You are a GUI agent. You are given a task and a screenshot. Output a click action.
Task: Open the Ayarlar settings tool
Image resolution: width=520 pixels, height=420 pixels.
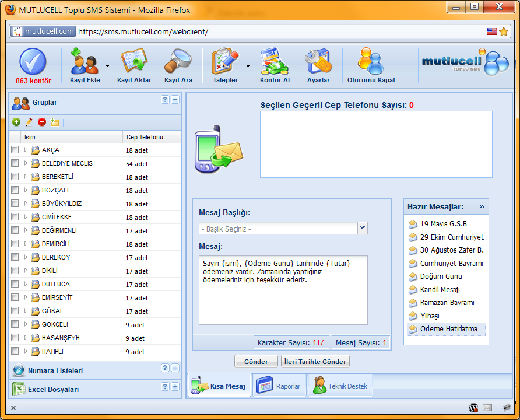pos(318,65)
